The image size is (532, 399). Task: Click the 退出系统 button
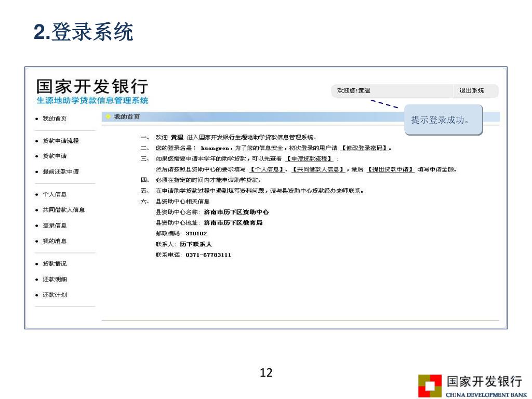471,90
